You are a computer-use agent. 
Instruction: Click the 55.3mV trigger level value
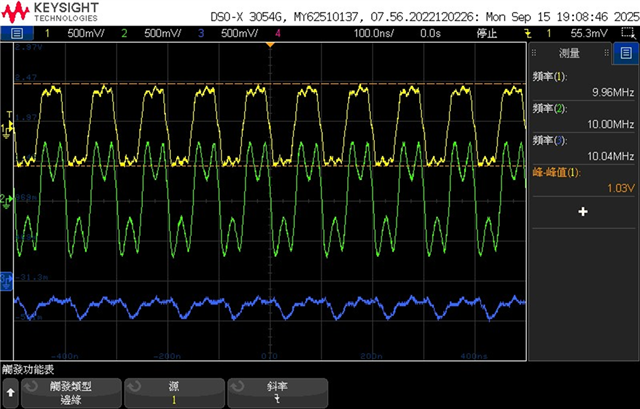(589, 33)
